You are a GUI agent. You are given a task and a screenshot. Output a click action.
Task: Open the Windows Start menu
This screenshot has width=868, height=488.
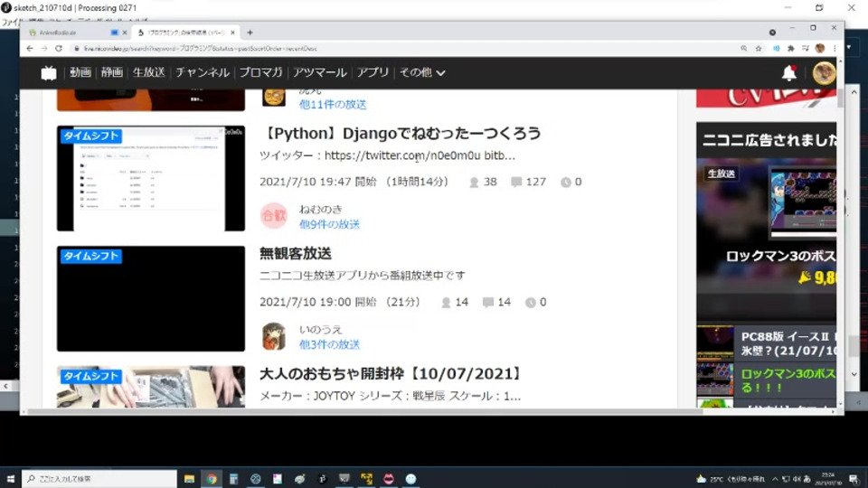[10, 479]
